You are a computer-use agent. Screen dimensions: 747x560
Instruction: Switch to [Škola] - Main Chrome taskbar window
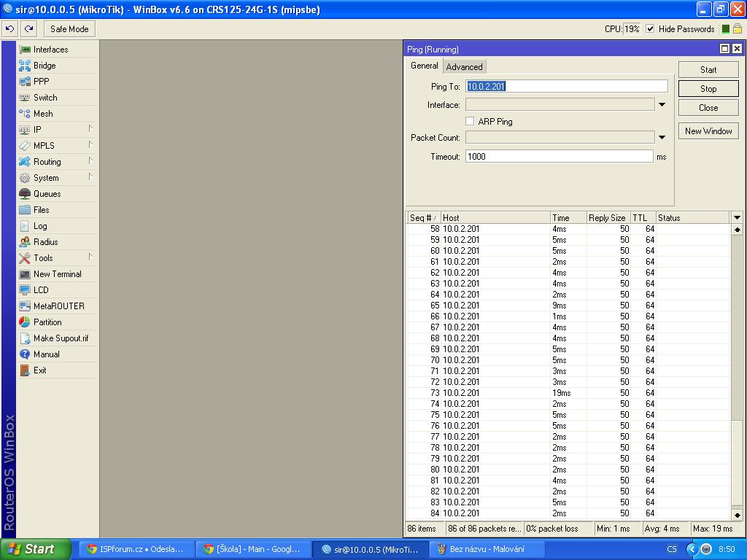pos(253,549)
